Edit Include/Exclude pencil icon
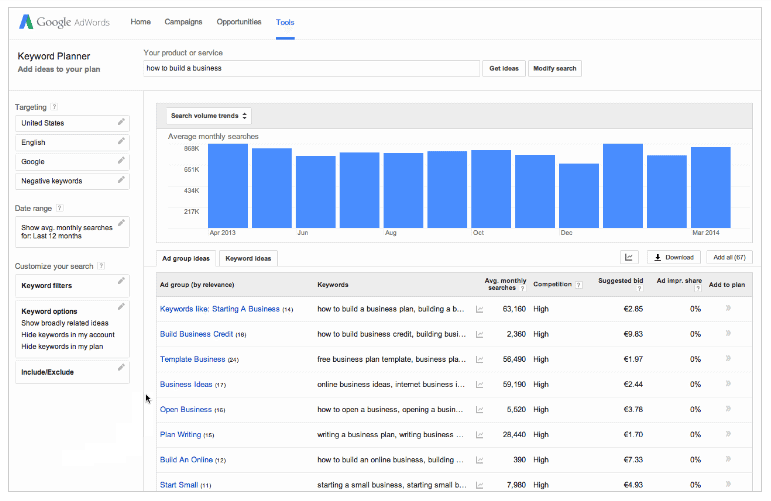771x501 pixels. coord(121,368)
